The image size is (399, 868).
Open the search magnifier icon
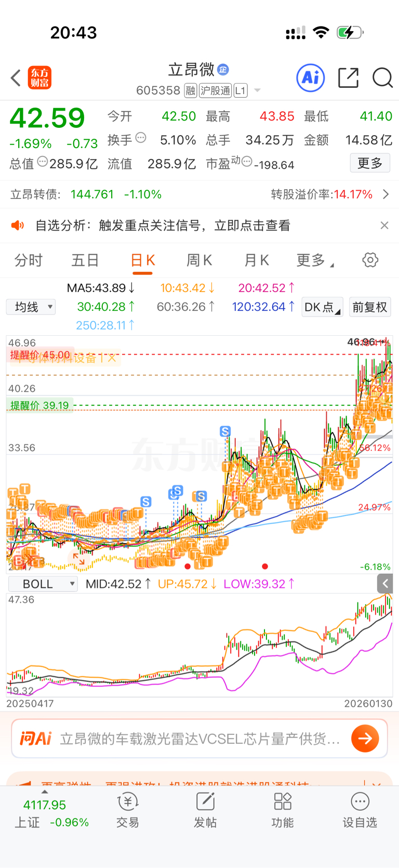pyautogui.click(x=382, y=78)
